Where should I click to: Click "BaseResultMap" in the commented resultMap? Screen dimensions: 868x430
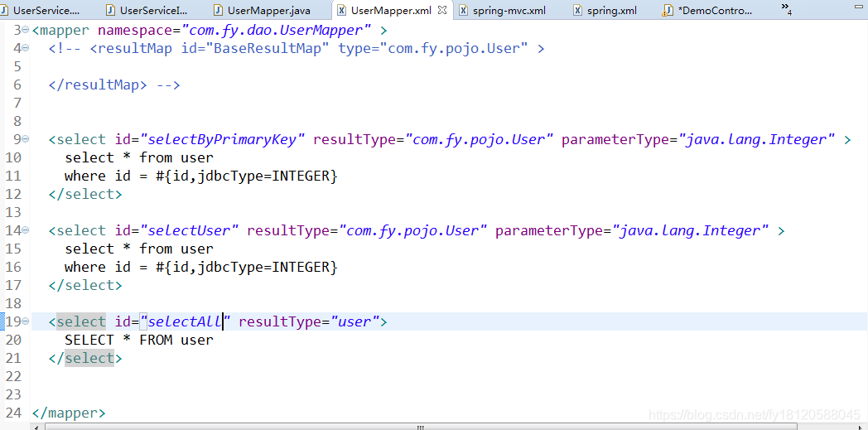[268, 48]
